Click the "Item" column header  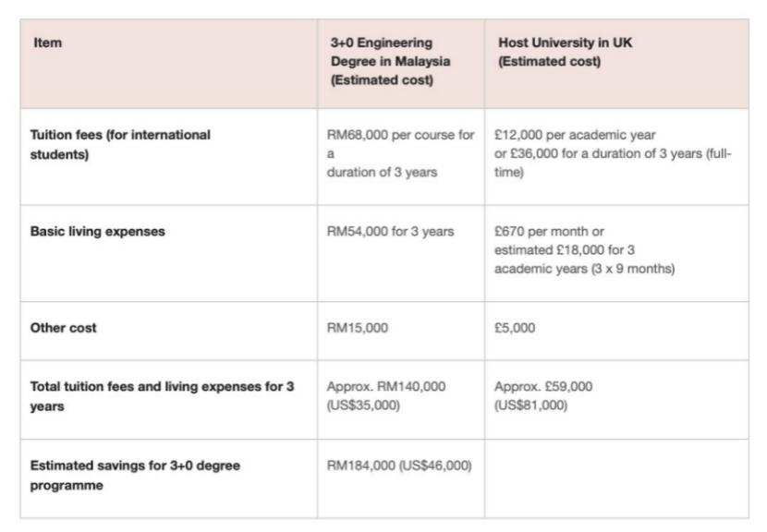43,43
